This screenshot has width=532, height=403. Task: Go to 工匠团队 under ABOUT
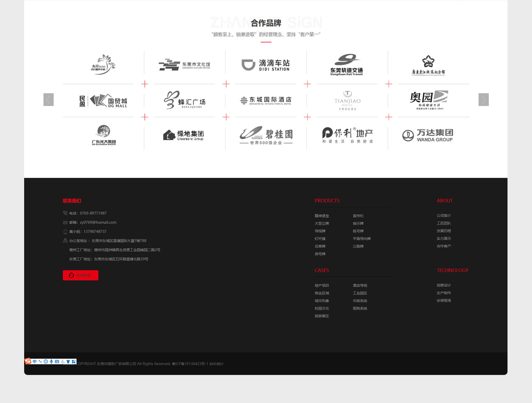[x=443, y=223]
